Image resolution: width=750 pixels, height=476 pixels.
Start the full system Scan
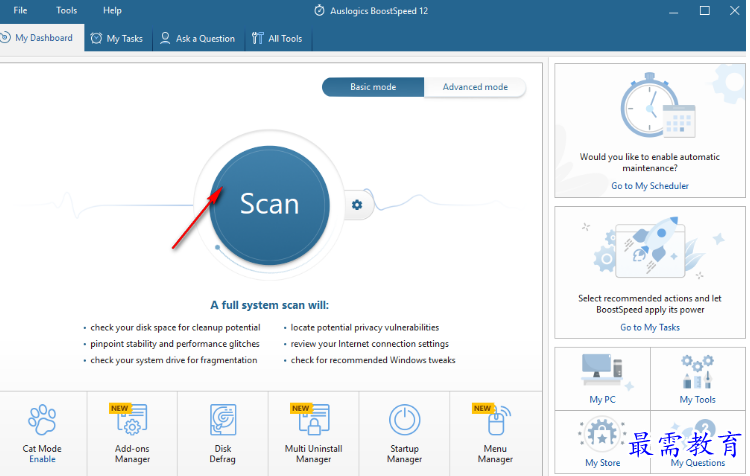pyautogui.click(x=269, y=205)
